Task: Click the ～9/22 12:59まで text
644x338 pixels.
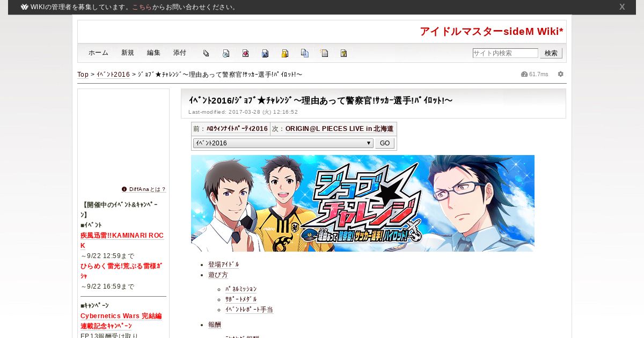Action: (x=107, y=256)
